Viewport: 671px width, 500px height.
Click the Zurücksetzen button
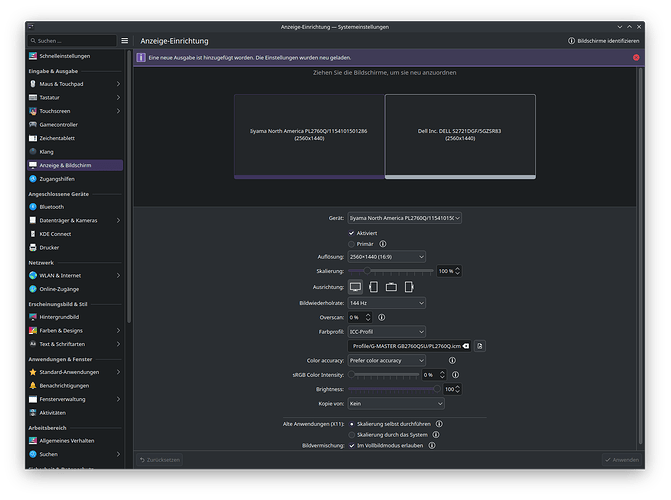click(160, 460)
